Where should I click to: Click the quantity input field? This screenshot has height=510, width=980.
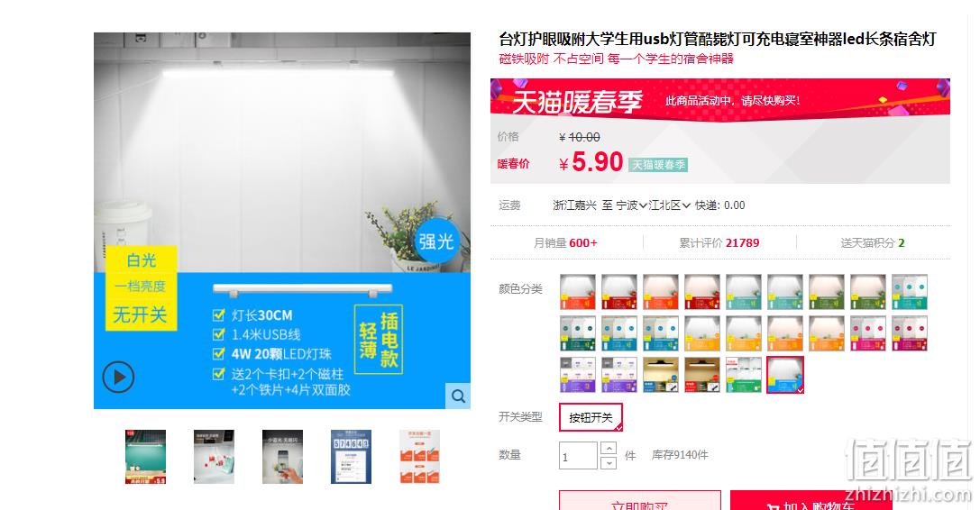578,456
